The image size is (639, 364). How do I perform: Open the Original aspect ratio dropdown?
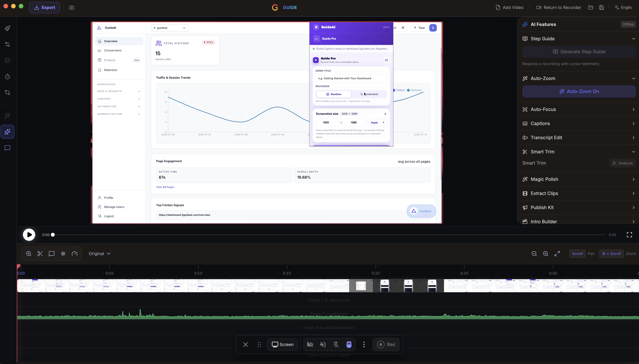pyautogui.click(x=100, y=253)
